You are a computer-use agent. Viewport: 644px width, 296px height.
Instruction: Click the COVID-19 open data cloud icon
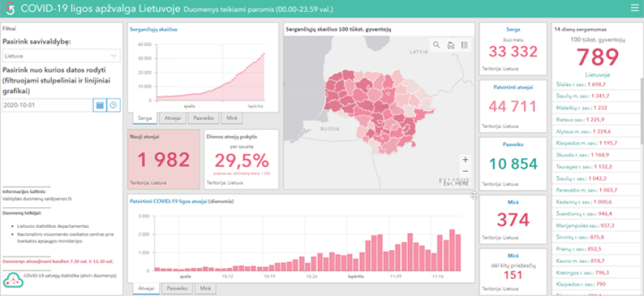tap(12, 280)
